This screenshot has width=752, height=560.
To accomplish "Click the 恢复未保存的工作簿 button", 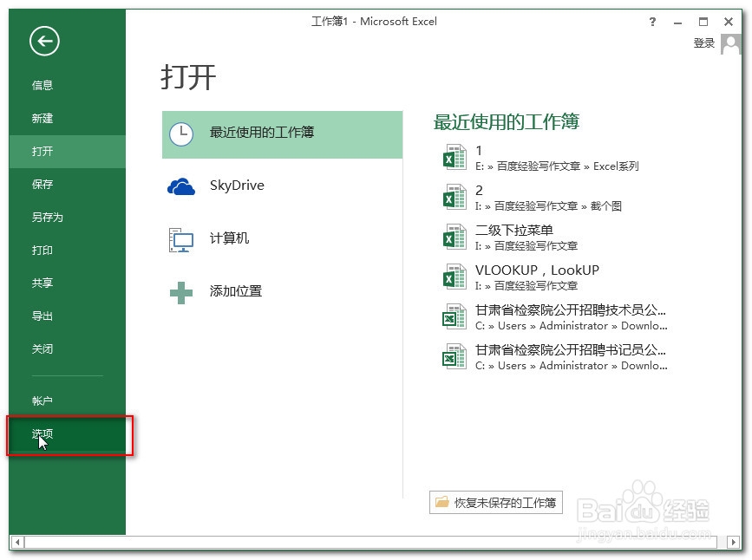I will (x=494, y=502).
